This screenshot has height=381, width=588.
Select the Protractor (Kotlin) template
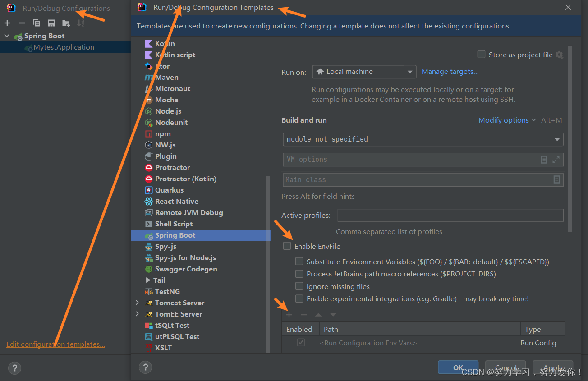(x=186, y=179)
